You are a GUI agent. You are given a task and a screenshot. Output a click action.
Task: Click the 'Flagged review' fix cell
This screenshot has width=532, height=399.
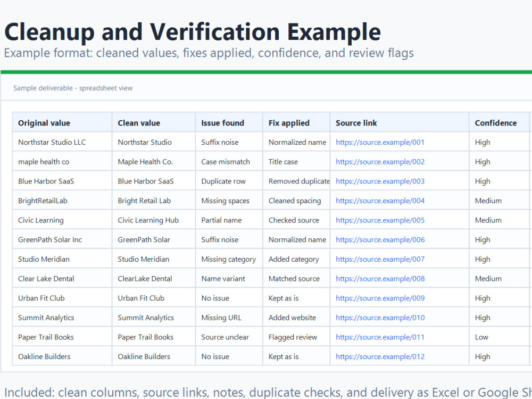(x=296, y=337)
